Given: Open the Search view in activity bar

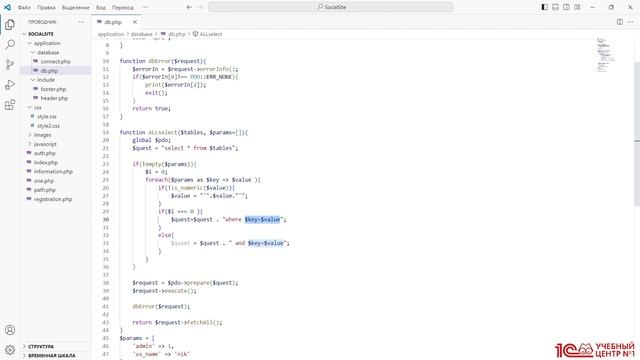Looking at the screenshot, I should [x=10, y=44].
